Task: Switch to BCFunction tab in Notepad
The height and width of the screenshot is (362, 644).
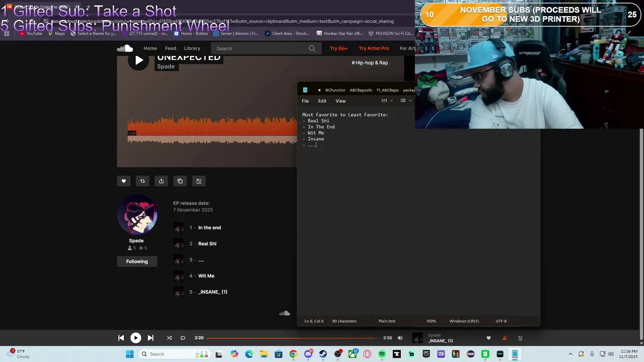Action: (x=335, y=90)
